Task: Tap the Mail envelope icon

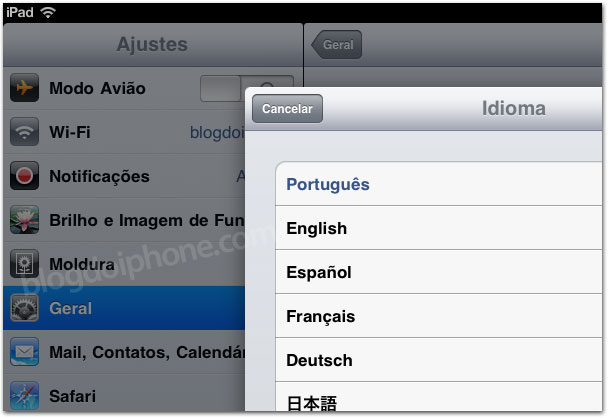Action: (x=24, y=352)
